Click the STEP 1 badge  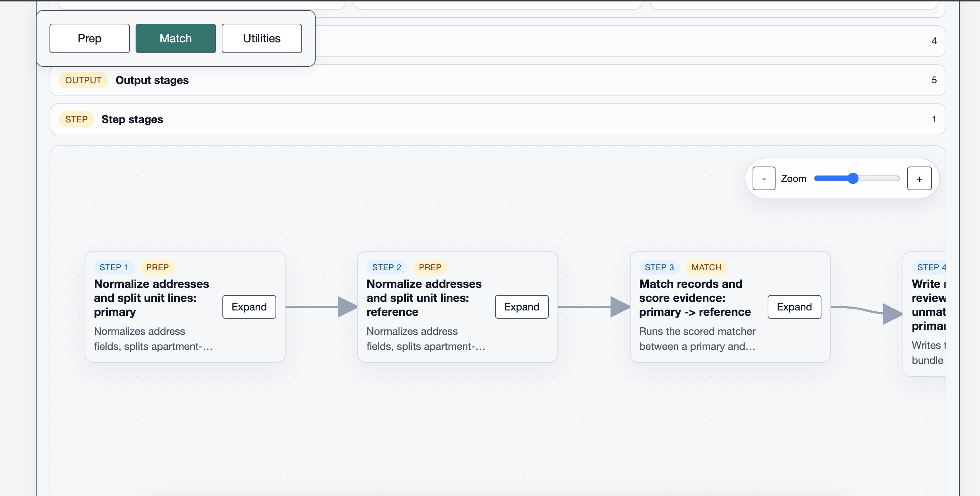[x=114, y=268]
